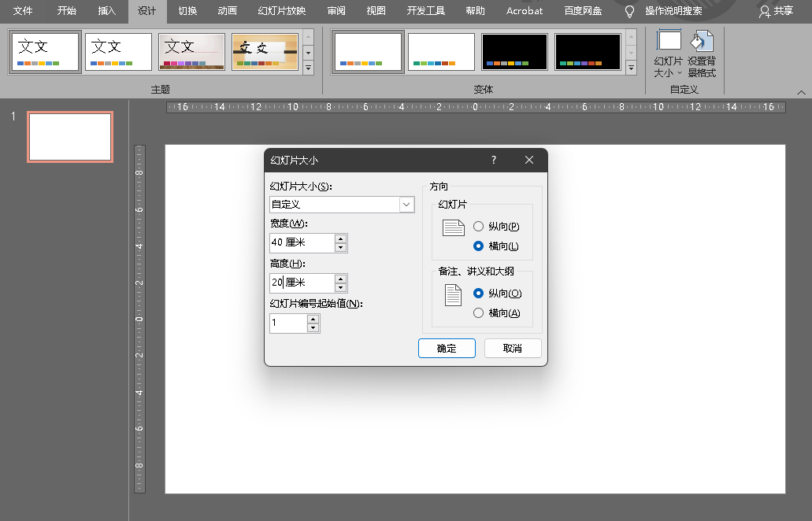Open the 幻灯片大小 slide size menu
812x521 pixels.
tap(668, 54)
